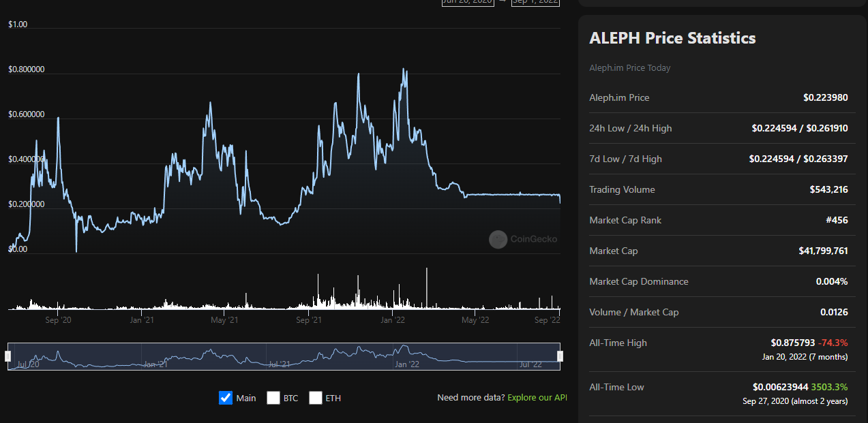Click the Jan '22 area in navigator
Viewport: 868px width, 423px height.
pos(407,364)
